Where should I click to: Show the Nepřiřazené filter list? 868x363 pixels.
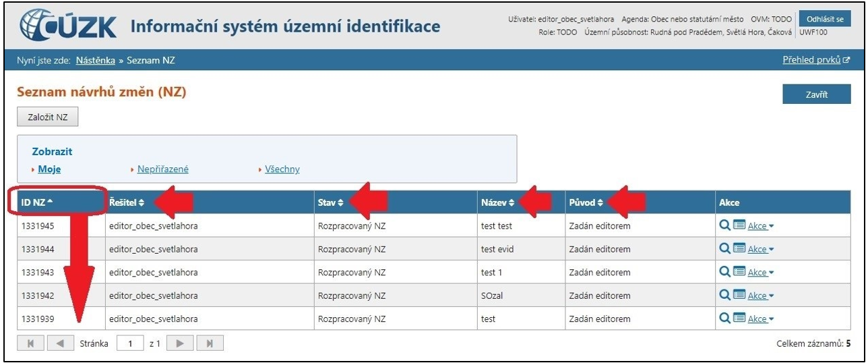pyautogui.click(x=162, y=169)
